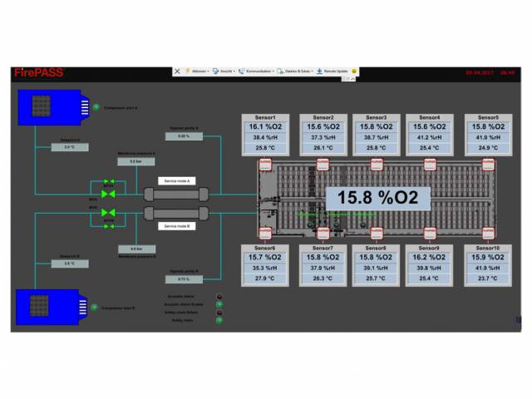This screenshot has height=399, width=532.
Task: Click the large green MVA valve symbol
Action: pyautogui.click(x=108, y=194)
